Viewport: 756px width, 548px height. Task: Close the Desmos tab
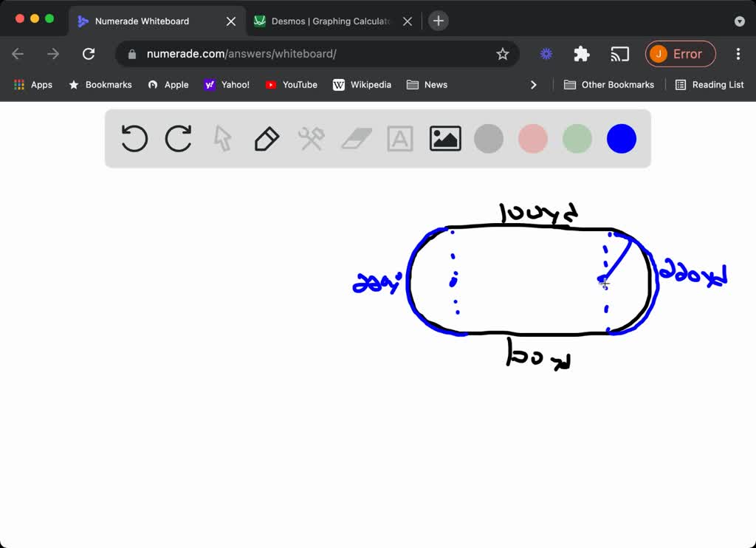(x=408, y=21)
